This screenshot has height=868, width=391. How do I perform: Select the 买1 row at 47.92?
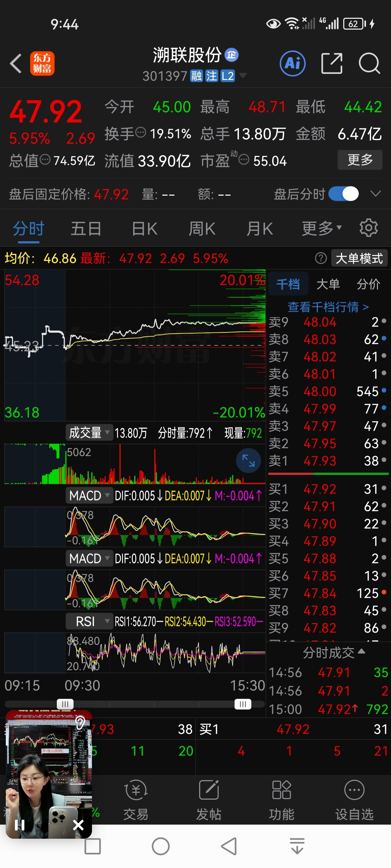328,489
